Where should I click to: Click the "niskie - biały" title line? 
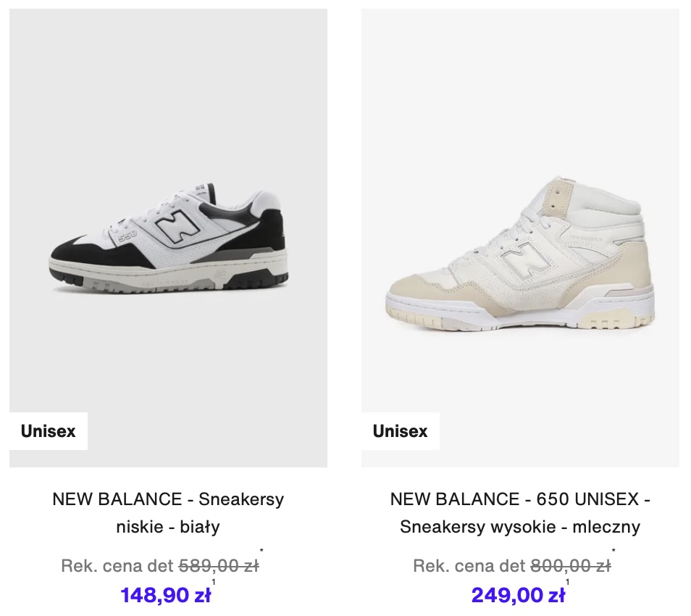tap(168, 527)
